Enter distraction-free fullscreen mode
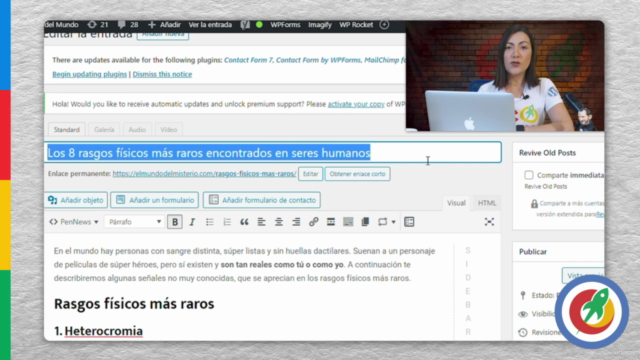This screenshot has height=360, width=640. pos(489,222)
